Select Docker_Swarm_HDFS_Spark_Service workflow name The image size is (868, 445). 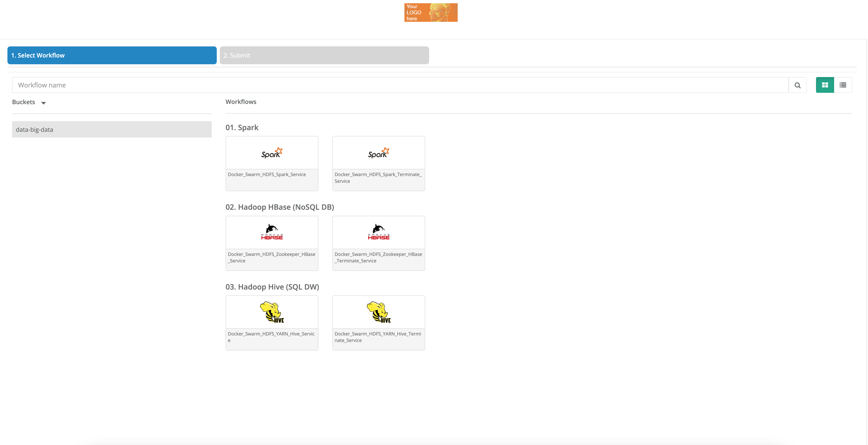(x=267, y=174)
